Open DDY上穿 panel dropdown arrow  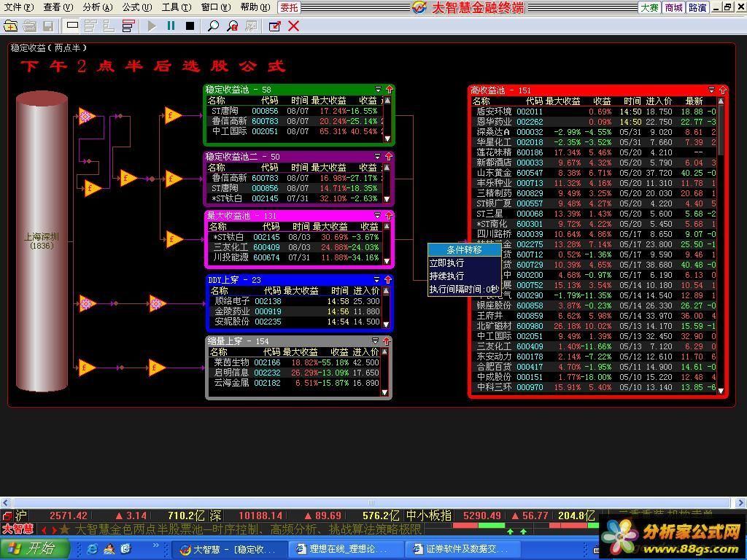pyautogui.click(x=377, y=279)
